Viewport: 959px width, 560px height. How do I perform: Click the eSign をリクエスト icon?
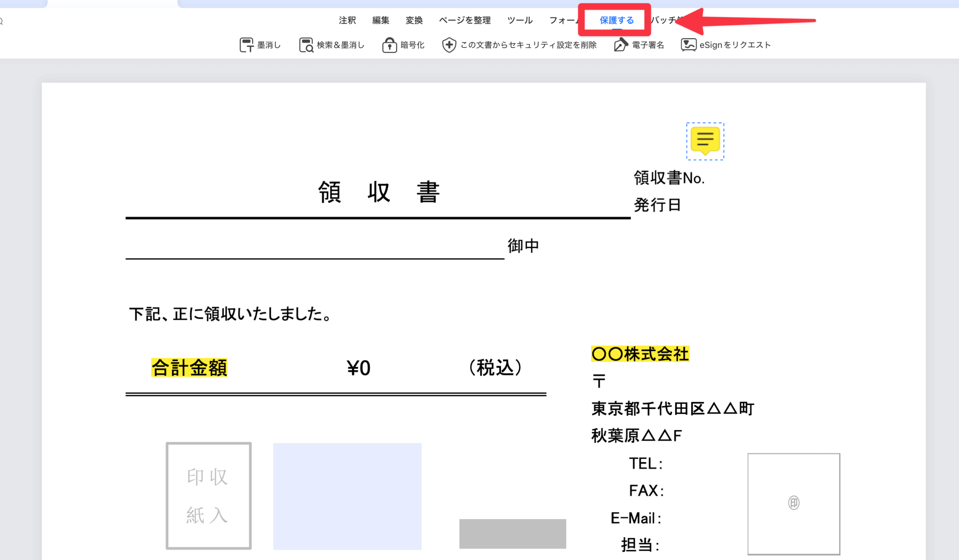coord(689,45)
